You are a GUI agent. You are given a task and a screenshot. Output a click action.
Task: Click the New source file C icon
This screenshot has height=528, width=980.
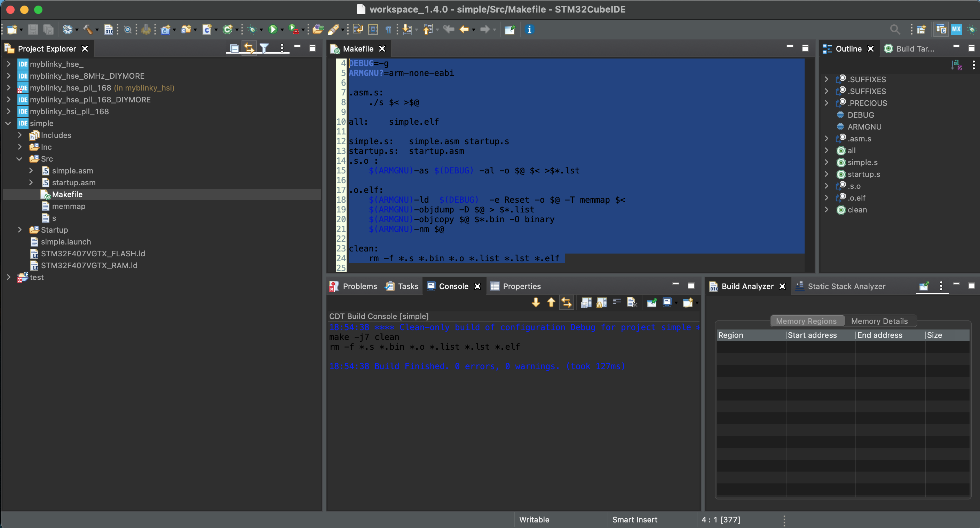pos(207,29)
